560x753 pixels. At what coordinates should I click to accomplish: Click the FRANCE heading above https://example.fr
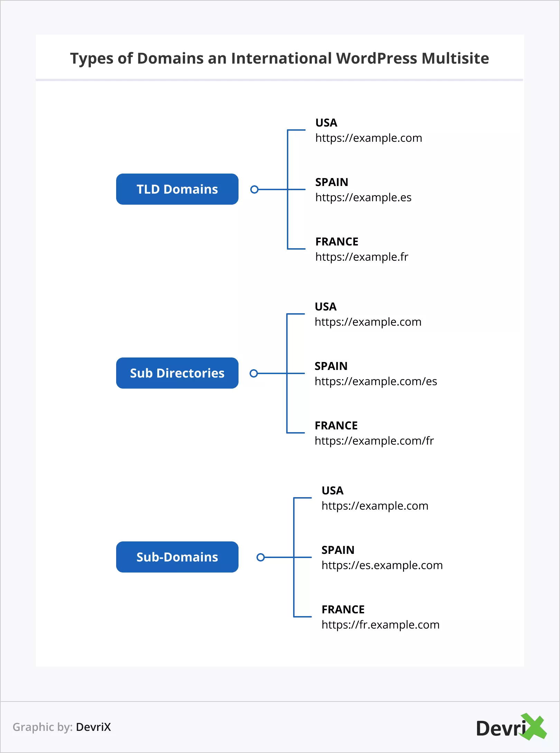(337, 242)
